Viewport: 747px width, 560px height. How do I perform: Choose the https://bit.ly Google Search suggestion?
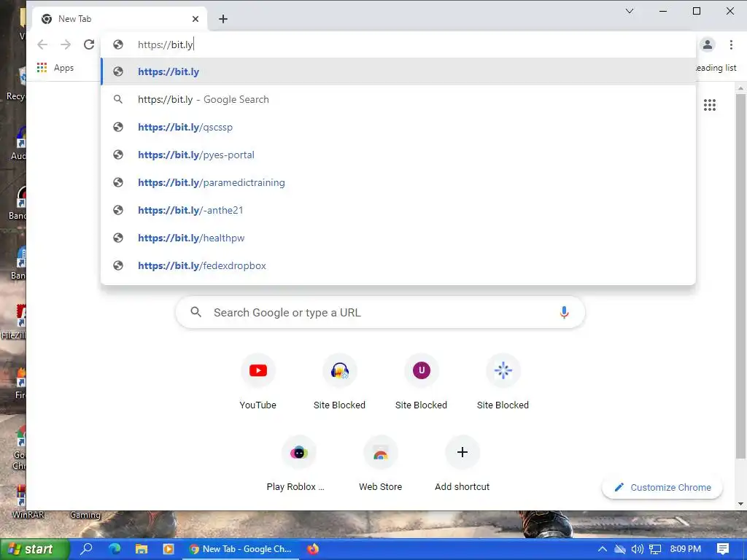point(398,99)
